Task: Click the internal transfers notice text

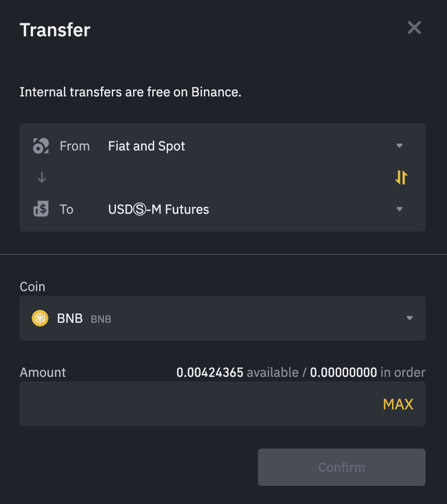Action: [130, 92]
